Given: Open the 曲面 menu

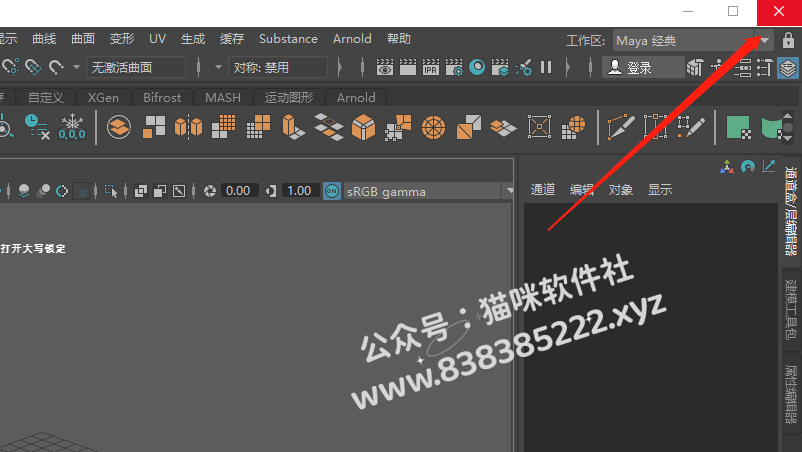Looking at the screenshot, I should (x=83, y=39).
